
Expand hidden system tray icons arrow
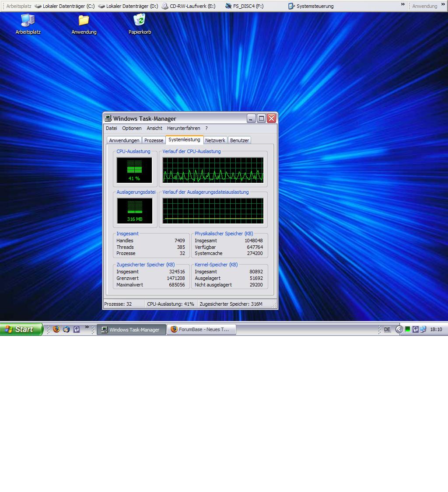coord(399,329)
